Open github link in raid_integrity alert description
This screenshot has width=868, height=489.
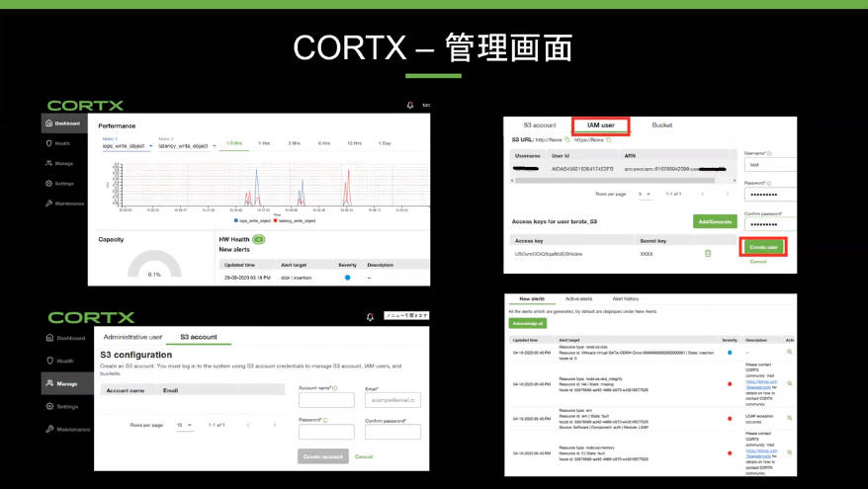pyautogui.click(x=761, y=384)
